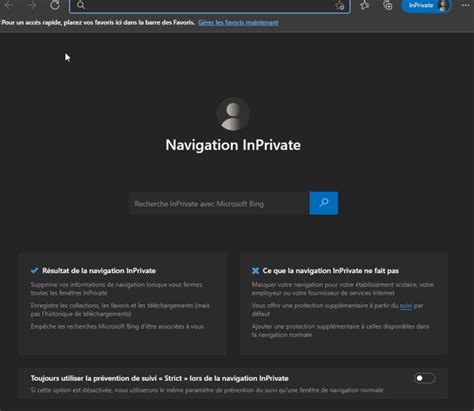Add this page to favorites star icon
The width and height of the screenshot is (474, 411).
pyautogui.click(x=340, y=6)
